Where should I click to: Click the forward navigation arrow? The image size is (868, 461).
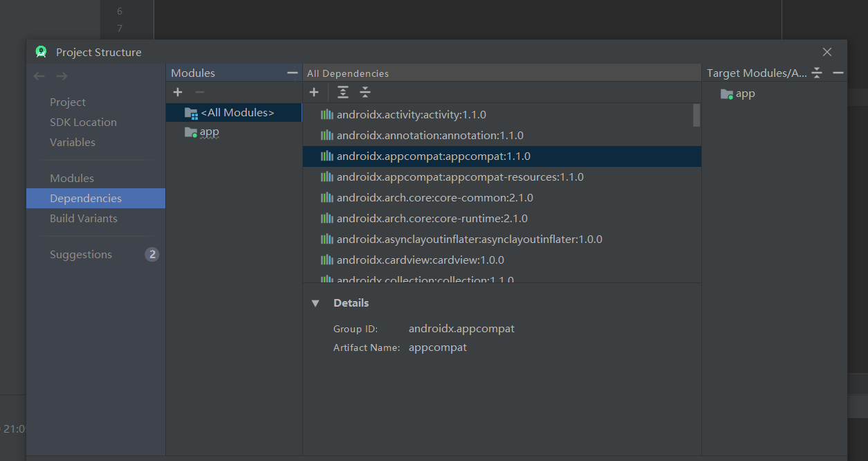click(62, 76)
